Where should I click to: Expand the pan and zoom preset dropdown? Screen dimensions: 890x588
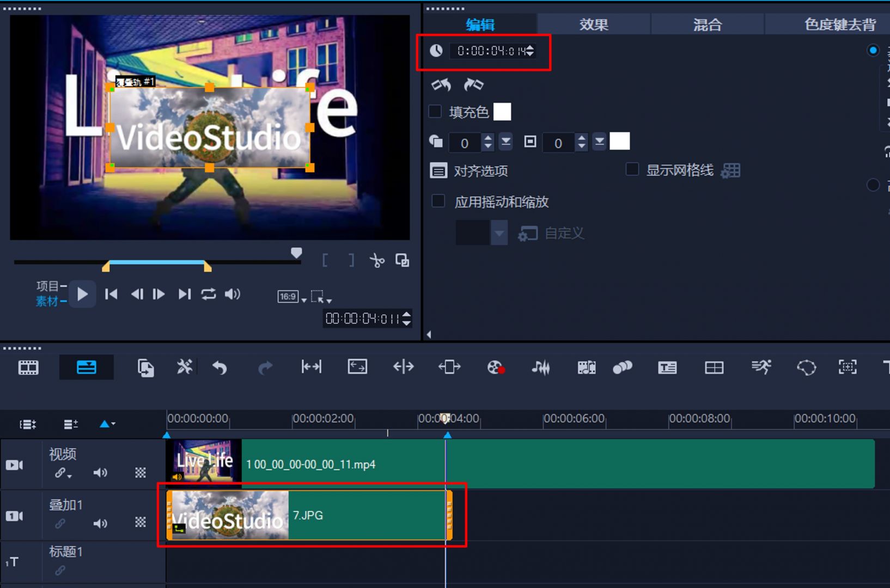click(x=499, y=233)
